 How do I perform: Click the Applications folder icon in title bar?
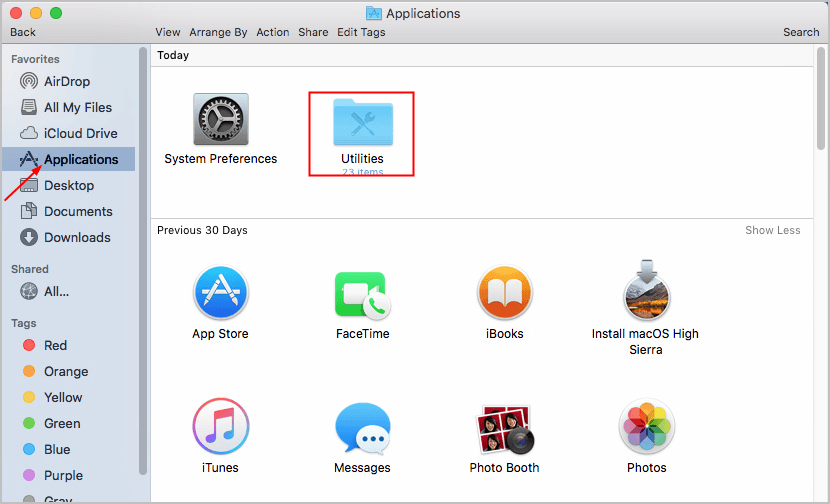tap(374, 13)
